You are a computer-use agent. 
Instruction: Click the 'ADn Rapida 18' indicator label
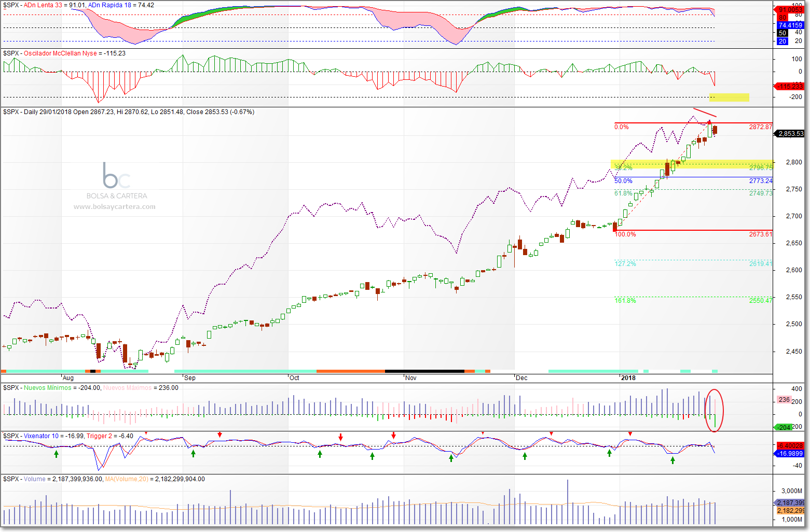pos(109,5)
